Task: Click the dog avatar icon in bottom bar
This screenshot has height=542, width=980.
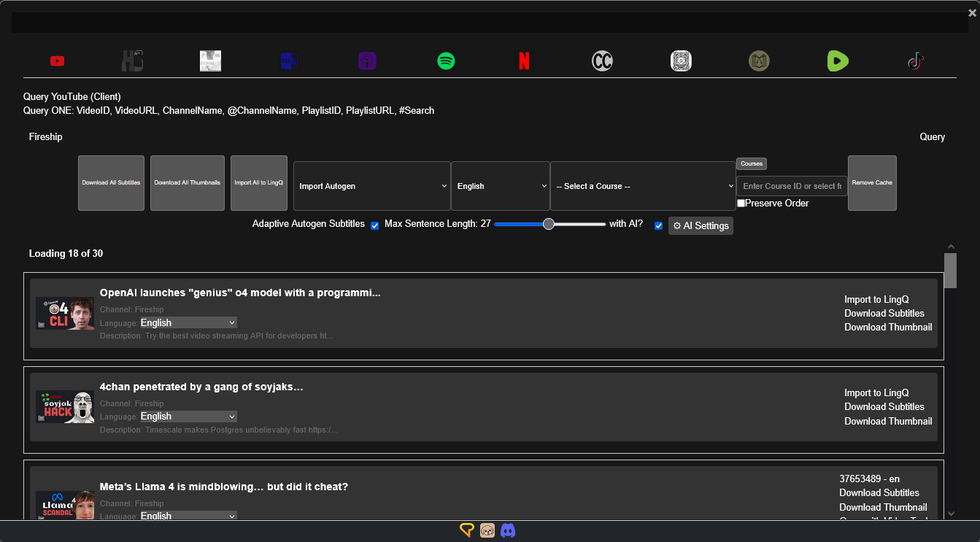Action: [x=487, y=530]
